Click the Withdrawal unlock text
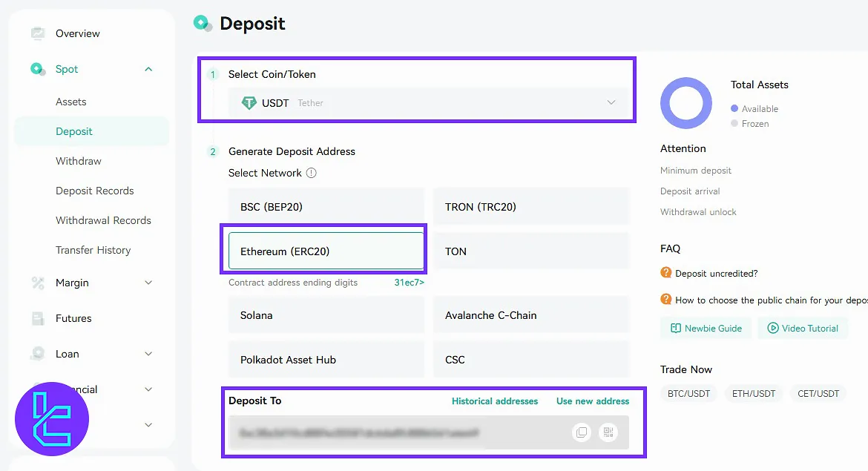The width and height of the screenshot is (868, 471). pyautogui.click(x=698, y=212)
